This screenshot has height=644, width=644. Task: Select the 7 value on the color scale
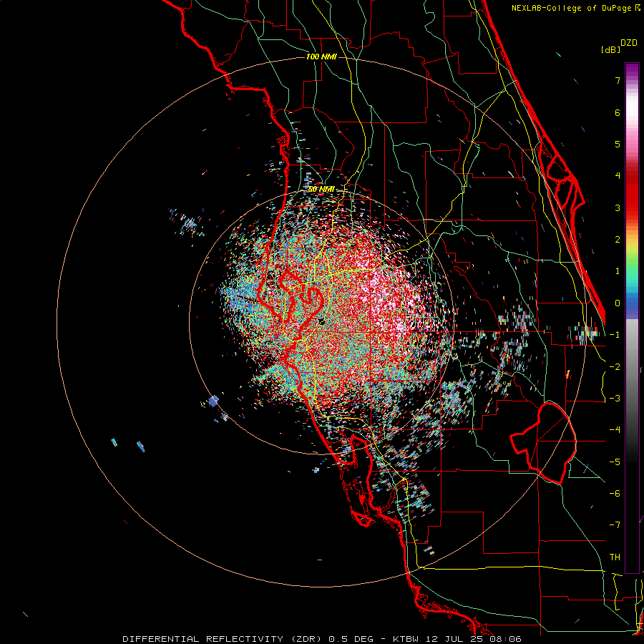(618, 80)
